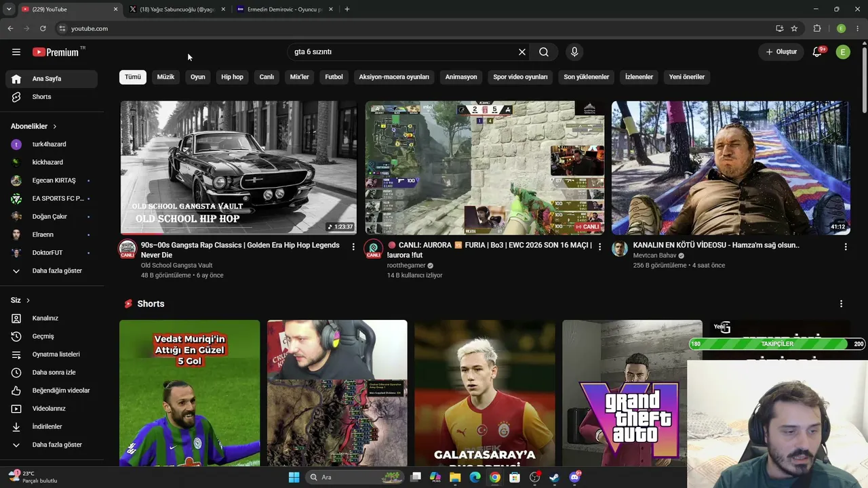Start voice search with the microphone icon
The image size is (868, 488).
coord(574,52)
